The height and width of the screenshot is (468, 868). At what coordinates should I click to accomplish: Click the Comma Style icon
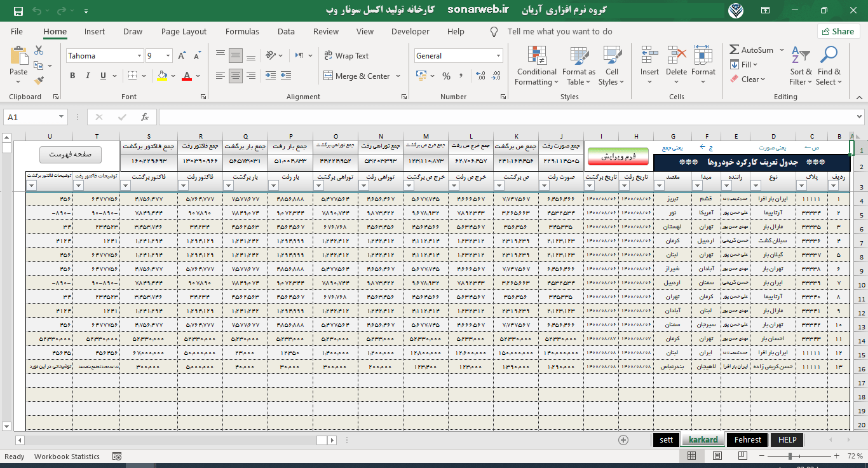(x=461, y=76)
